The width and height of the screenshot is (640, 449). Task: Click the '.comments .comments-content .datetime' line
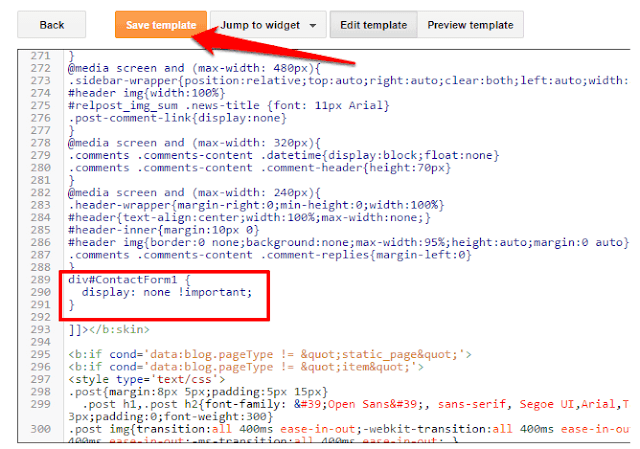point(283,155)
